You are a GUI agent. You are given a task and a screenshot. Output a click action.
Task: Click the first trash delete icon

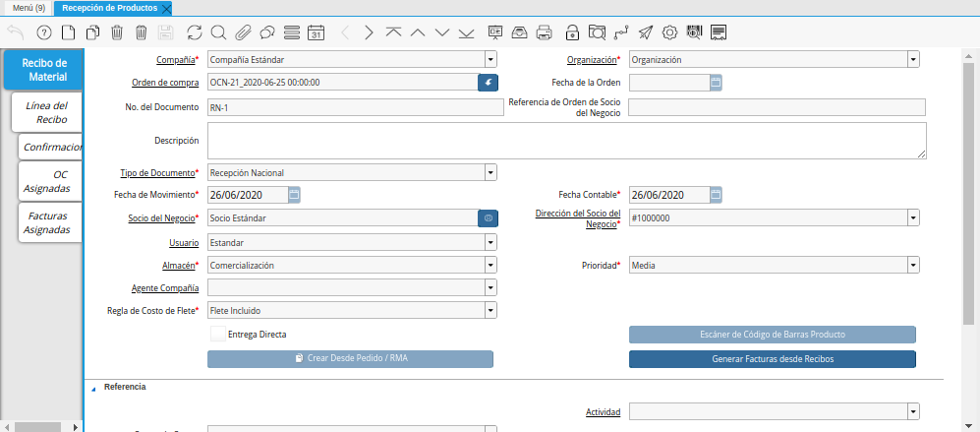point(117,32)
